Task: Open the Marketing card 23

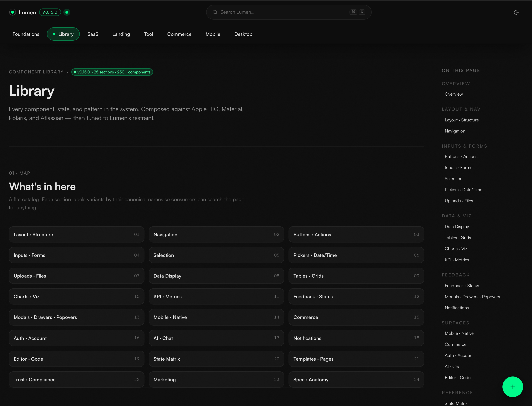Action: (x=216, y=379)
